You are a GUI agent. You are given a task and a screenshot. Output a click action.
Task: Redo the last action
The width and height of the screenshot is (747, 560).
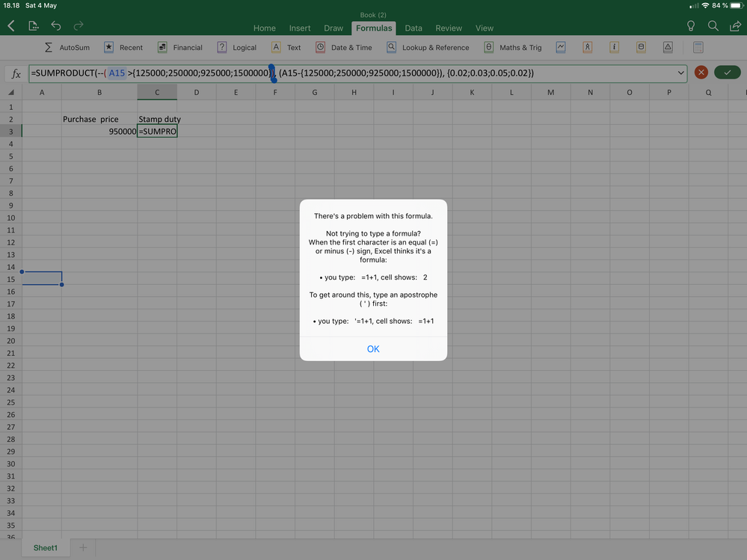(78, 25)
